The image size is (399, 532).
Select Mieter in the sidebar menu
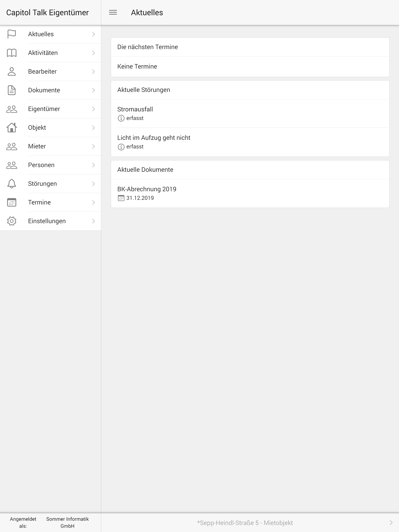pos(50,146)
